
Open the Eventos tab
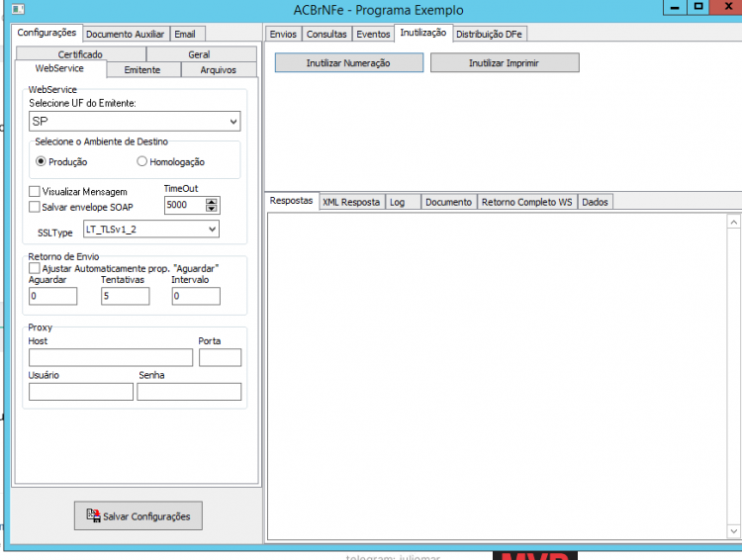pos(373,34)
